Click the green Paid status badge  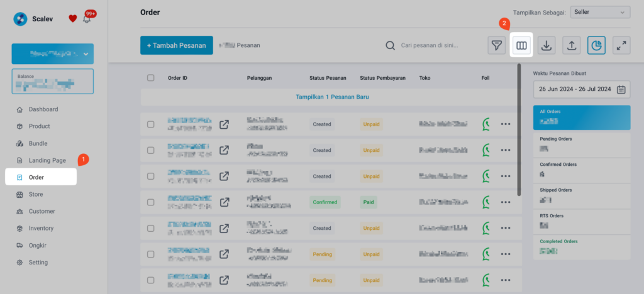click(369, 202)
